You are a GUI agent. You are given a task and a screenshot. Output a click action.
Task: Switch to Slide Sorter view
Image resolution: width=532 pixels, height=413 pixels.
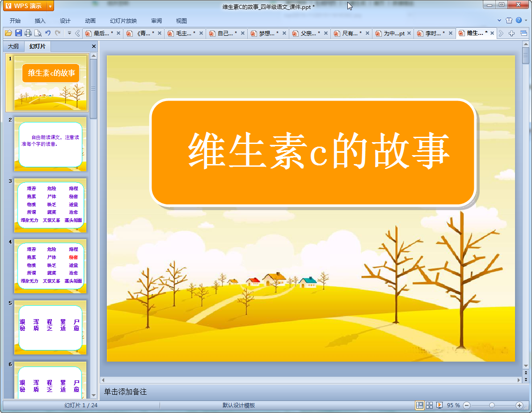pos(430,405)
